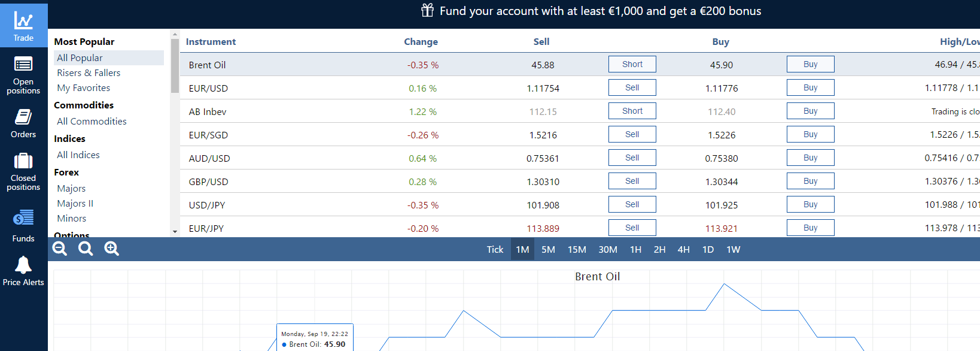980x351 pixels.
Task: Select All Commodities in sidebar list
Action: click(x=92, y=121)
